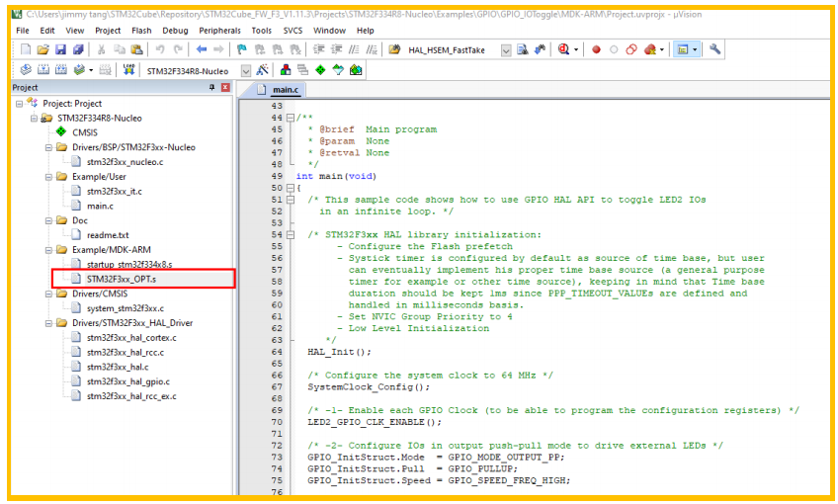Click the Find icon after search box
838x504 pixels.
click(x=523, y=49)
